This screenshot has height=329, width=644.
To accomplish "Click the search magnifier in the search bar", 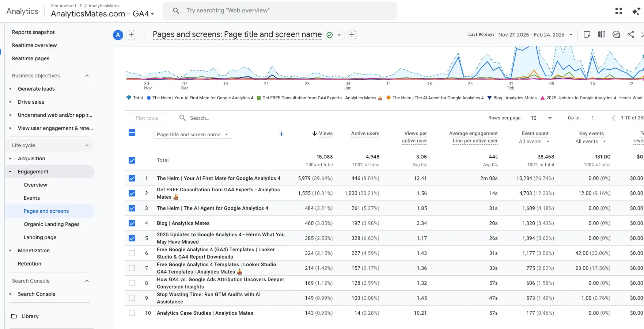I will (176, 11).
